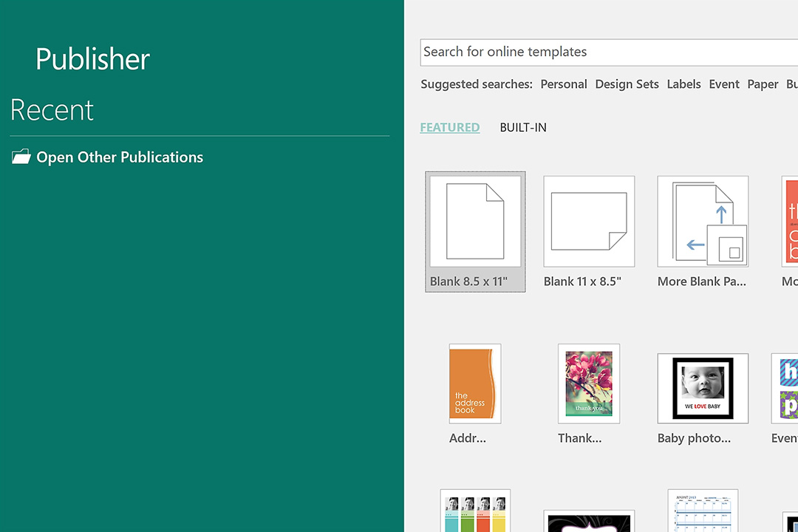Click the Personal suggested search
The image size is (798, 532).
tap(563, 84)
